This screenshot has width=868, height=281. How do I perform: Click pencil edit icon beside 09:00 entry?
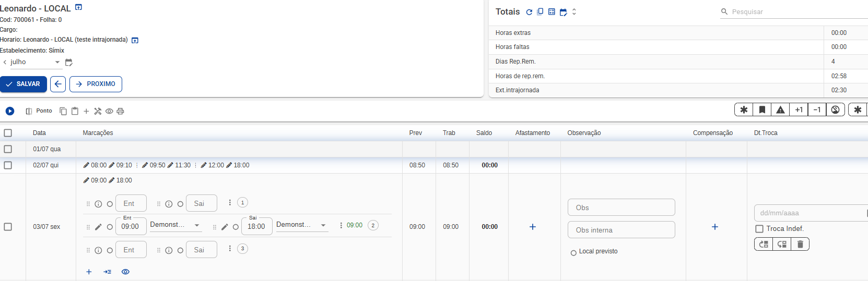pyautogui.click(x=98, y=227)
